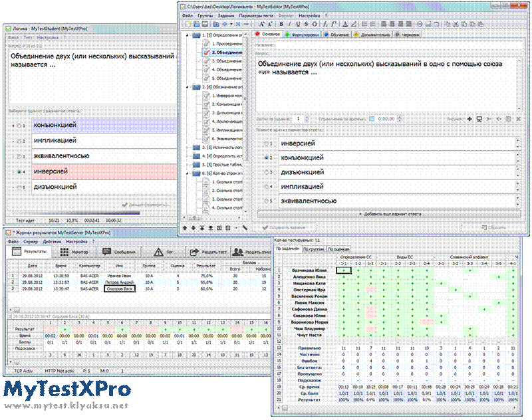Increase font size with the A+ icon

point(261,24)
